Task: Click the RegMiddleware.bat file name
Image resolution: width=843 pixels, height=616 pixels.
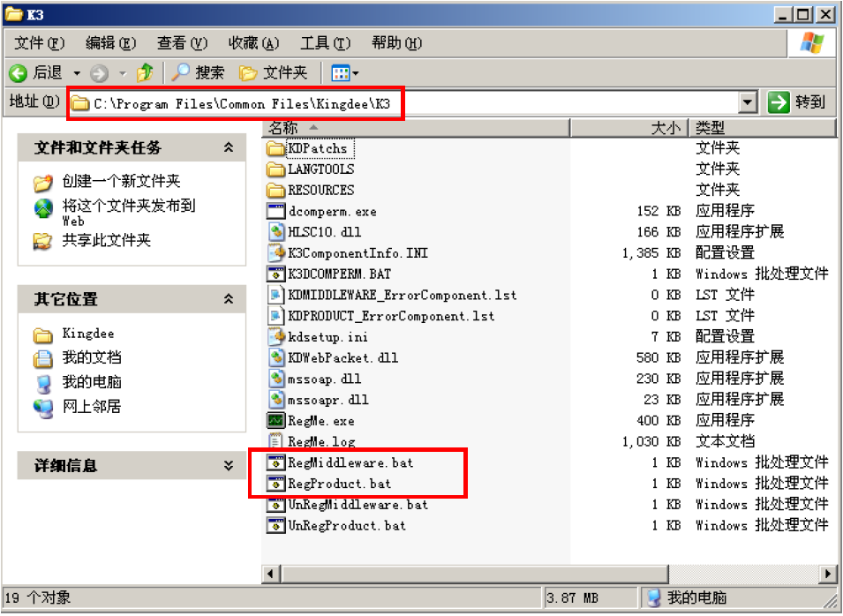Action: point(350,462)
